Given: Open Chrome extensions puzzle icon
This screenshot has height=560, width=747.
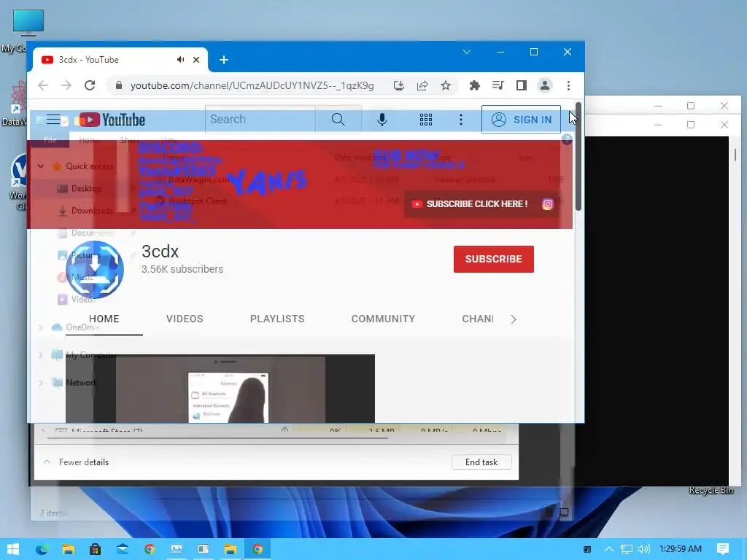Looking at the screenshot, I should coord(474,85).
